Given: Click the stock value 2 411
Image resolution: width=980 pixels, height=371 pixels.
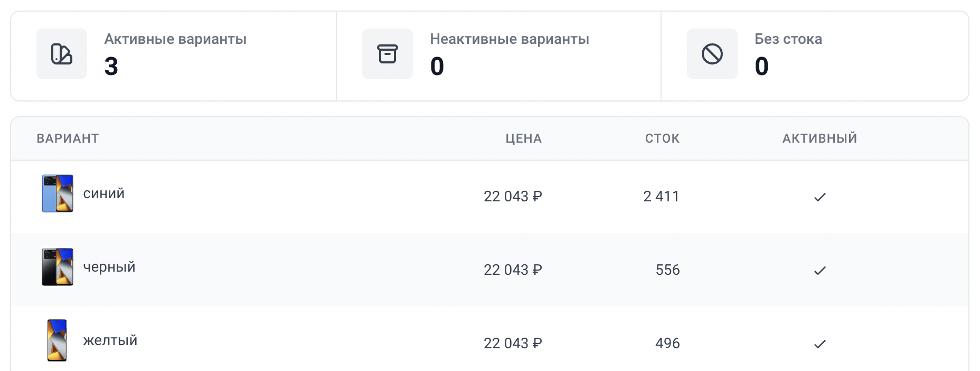Looking at the screenshot, I should click(661, 197).
